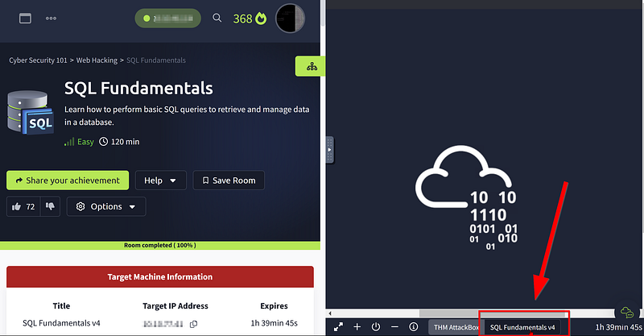The width and height of the screenshot is (644, 336).
Task: Switch to the THM AttackBox tab
Action: [x=456, y=327]
